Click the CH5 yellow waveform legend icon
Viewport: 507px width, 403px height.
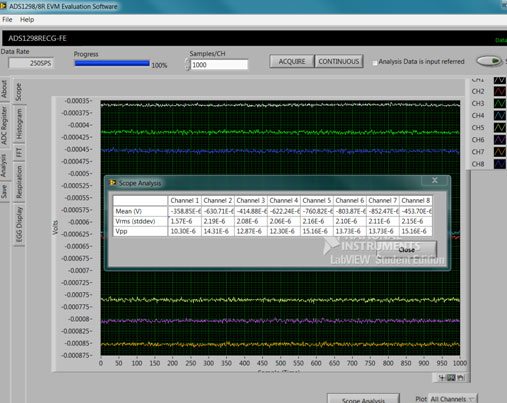coord(500,128)
